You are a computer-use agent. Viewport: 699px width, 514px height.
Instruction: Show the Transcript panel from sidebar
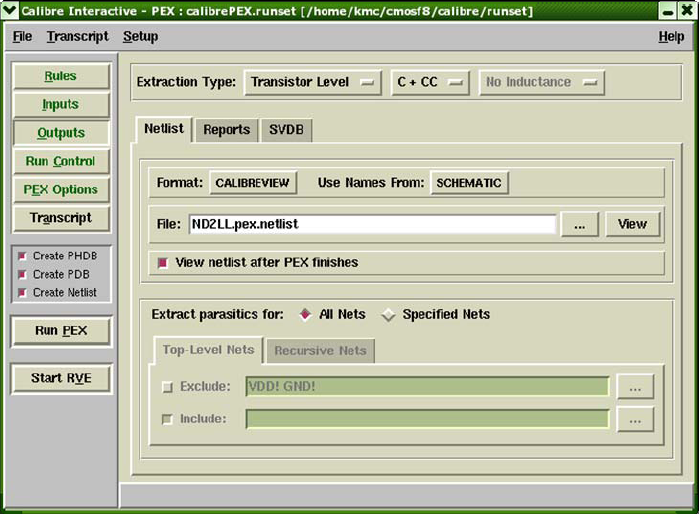61,218
